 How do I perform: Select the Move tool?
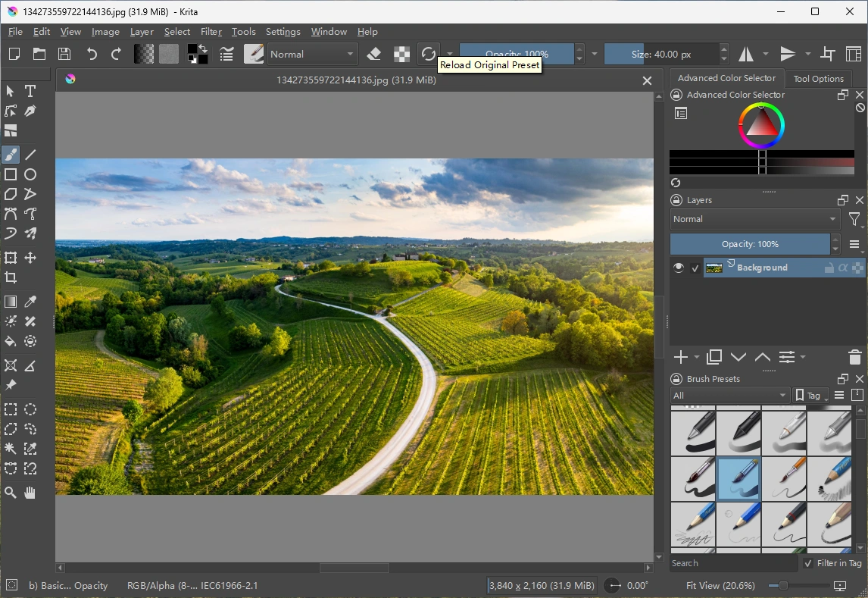point(30,258)
